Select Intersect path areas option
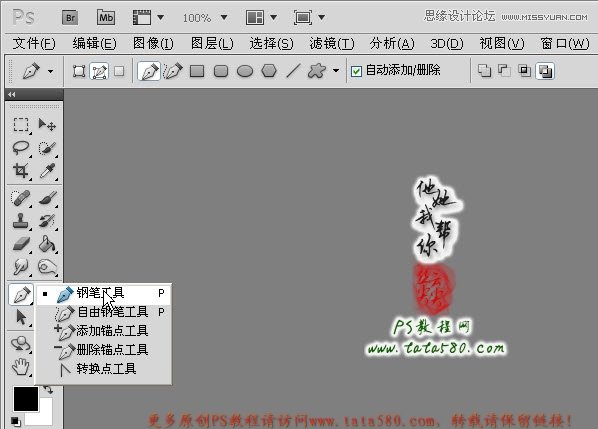 [x=525, y=71]
